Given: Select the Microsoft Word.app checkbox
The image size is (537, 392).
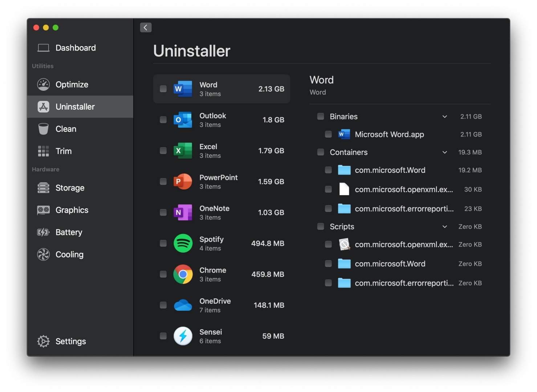Looking at the screenshot, I should coord(328,134).
